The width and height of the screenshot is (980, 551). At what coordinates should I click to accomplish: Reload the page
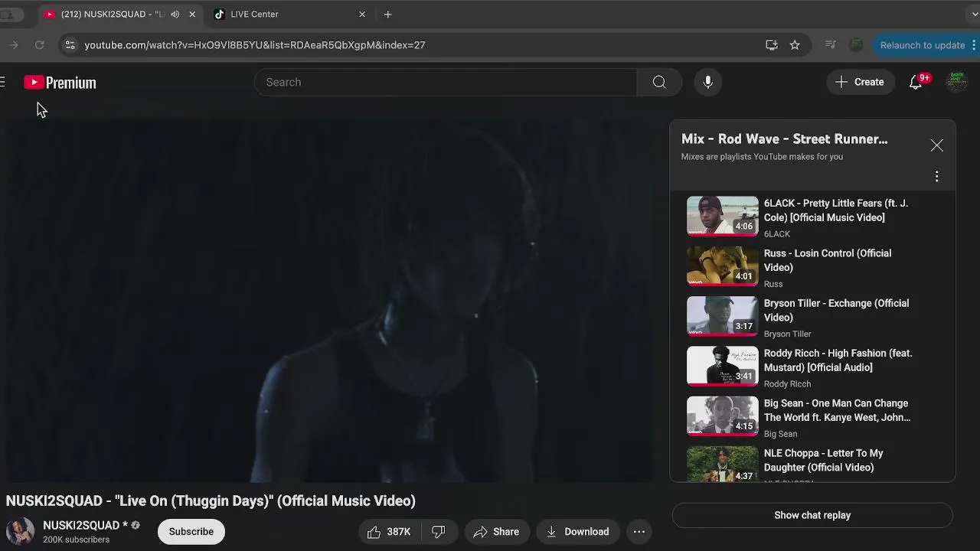40,45
